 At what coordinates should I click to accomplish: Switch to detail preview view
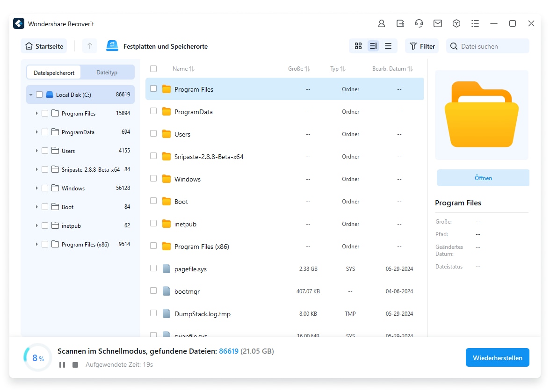[x=373, y=46]
